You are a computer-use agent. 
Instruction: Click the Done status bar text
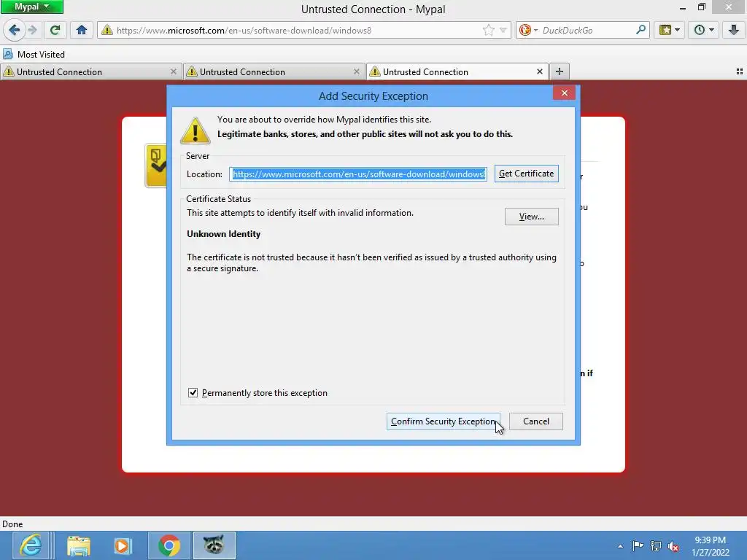[x=12, y=524]
